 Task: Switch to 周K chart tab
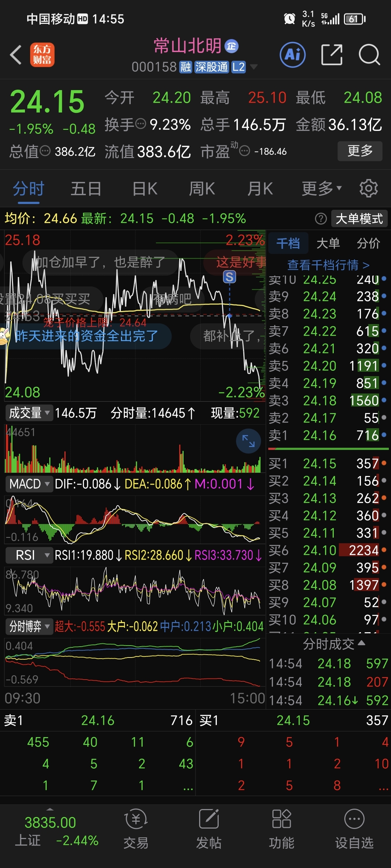click(x=202, y=188)
